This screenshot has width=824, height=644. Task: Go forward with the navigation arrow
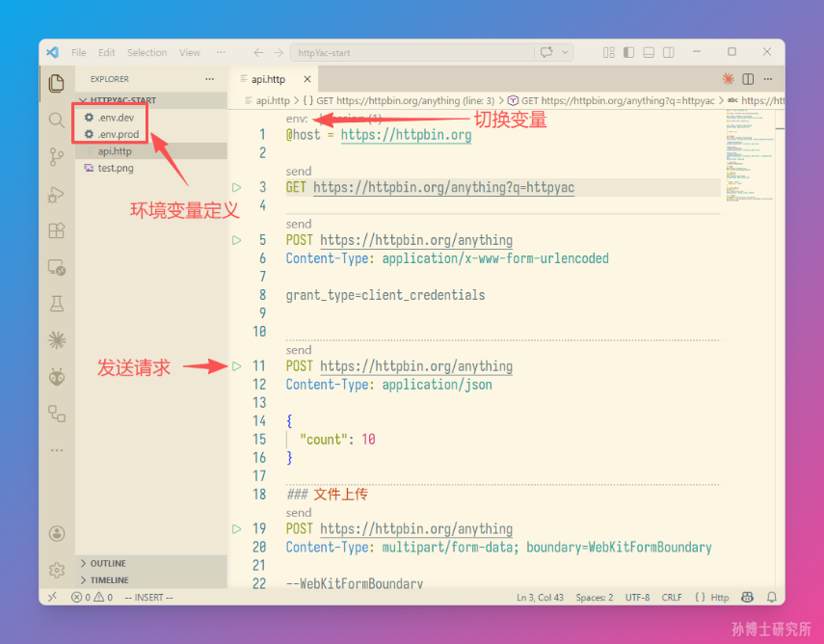(279, 53)
